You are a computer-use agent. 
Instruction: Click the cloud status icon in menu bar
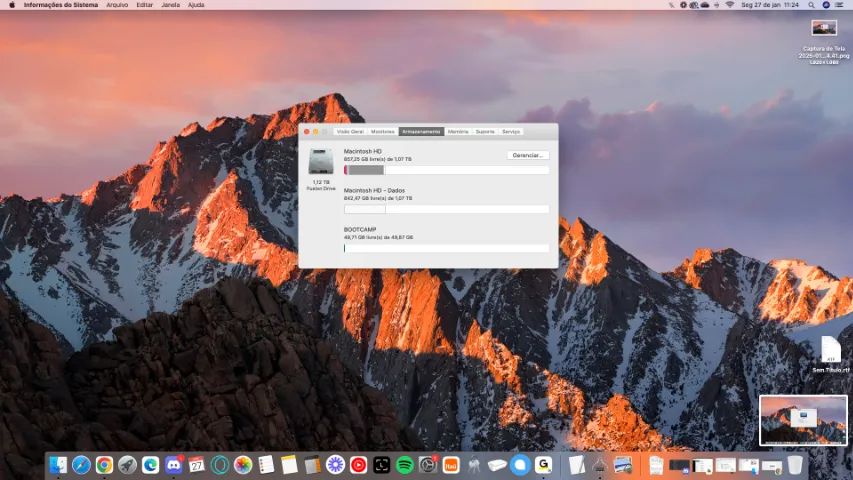[x=705, y=5]
